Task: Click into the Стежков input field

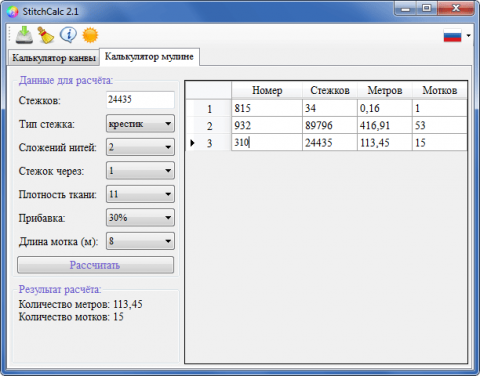Action: [140, 99]
